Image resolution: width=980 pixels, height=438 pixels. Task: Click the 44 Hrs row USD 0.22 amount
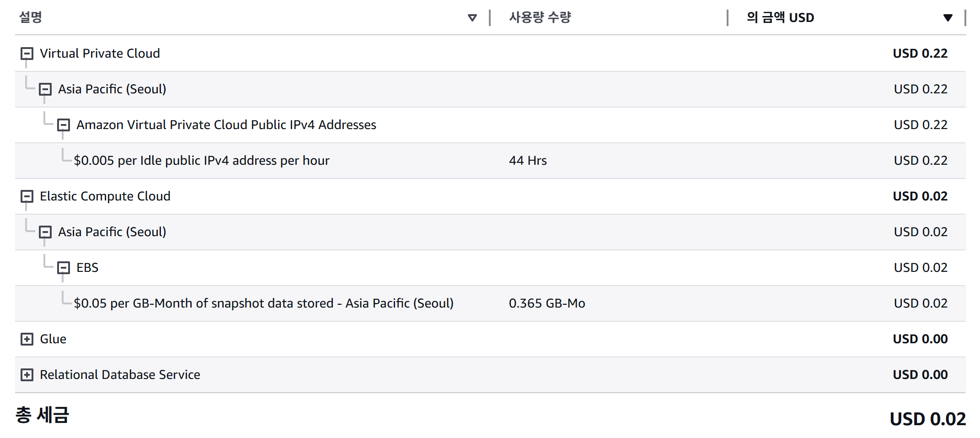[921, 161]
